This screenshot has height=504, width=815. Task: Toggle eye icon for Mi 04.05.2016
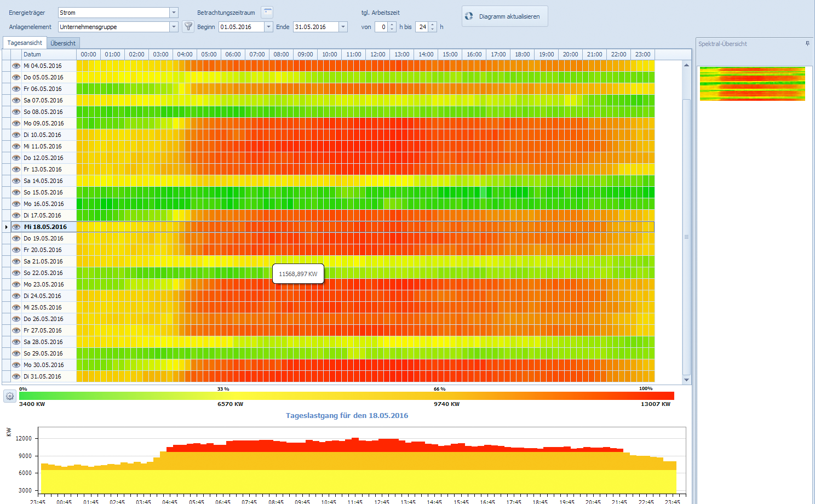[x=16, y=66]
